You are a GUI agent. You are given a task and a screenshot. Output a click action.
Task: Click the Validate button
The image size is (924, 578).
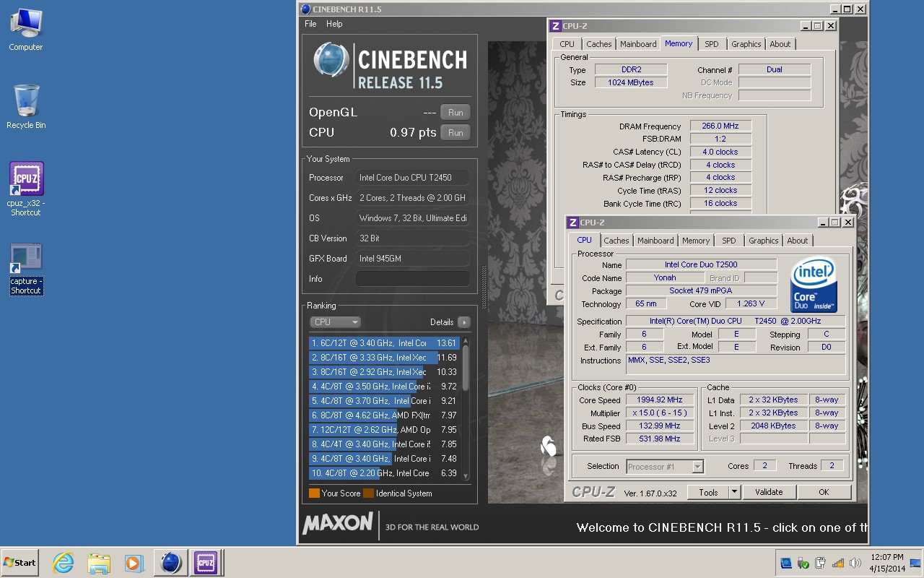(x=769, y=492)
